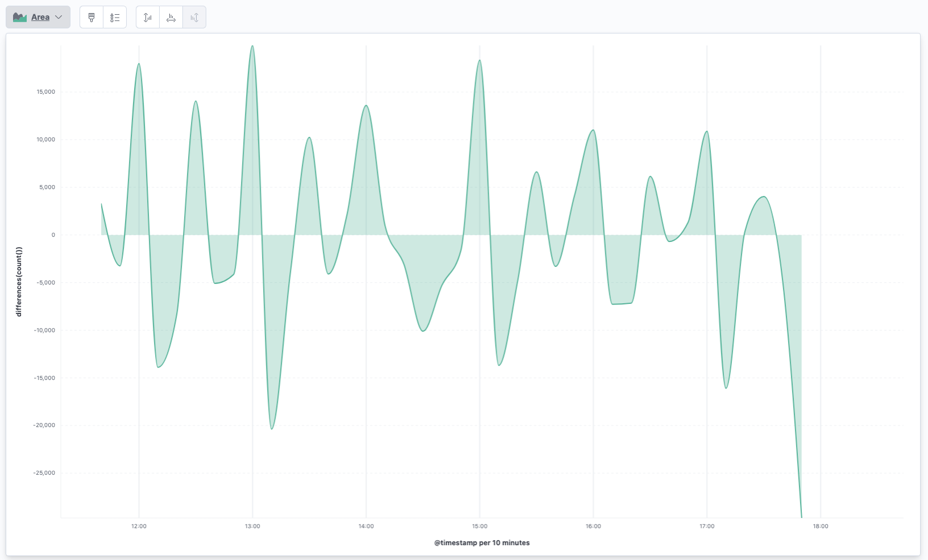
Task: Click the 15:00 x-axis tick label
Action: pos(480,526)
